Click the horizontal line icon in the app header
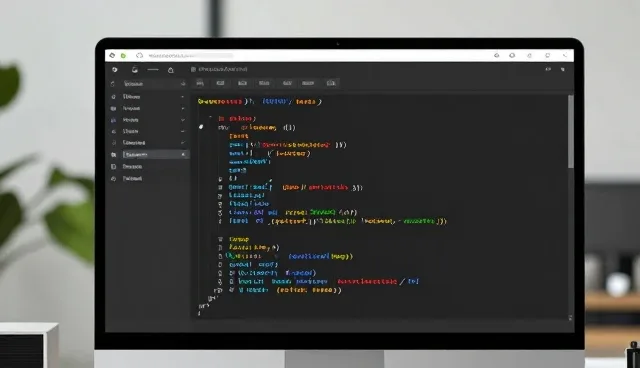 153,70
